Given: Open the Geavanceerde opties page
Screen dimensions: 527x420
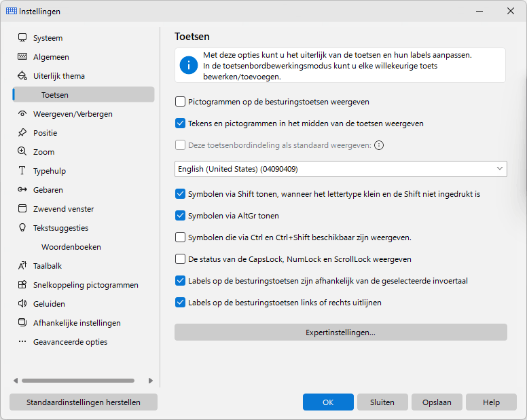Looking at the screenshot, I should (x=84, y=342).
